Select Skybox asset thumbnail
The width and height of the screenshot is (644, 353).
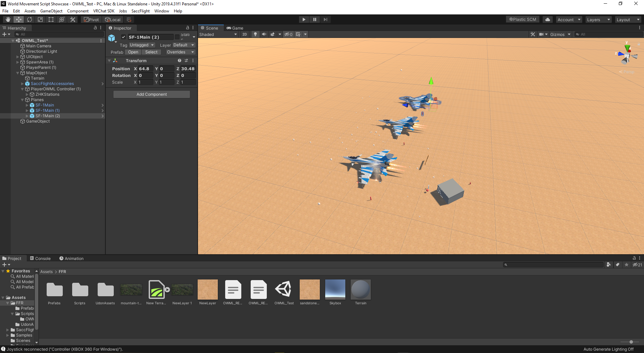point(335,289)
